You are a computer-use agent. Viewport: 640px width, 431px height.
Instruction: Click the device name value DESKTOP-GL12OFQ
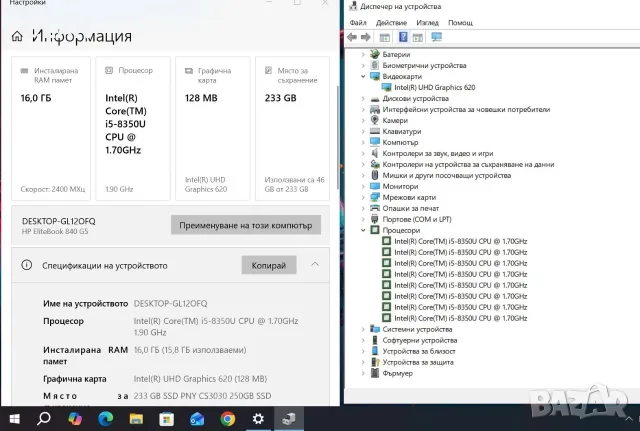pyautogui.click(x=170, y=304)
